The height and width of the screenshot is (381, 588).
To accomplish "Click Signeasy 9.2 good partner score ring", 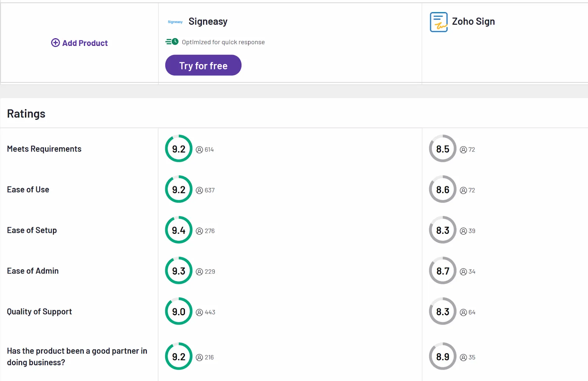I will pos(179,356).
